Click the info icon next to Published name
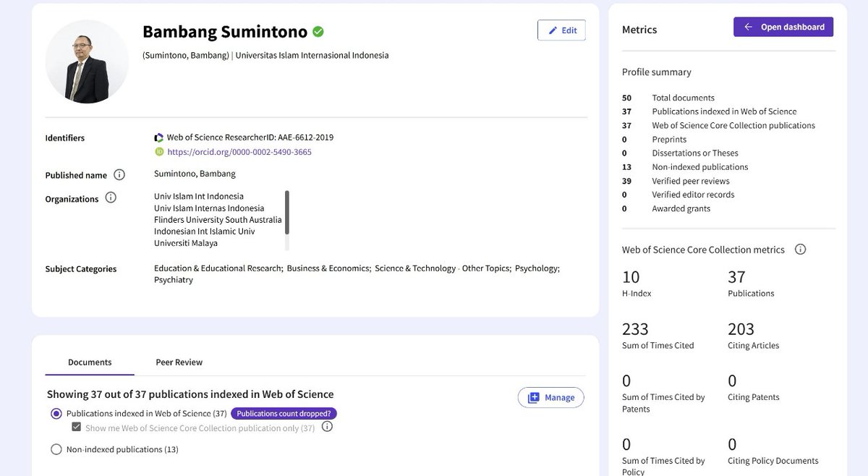 click(x=119, y=174)
